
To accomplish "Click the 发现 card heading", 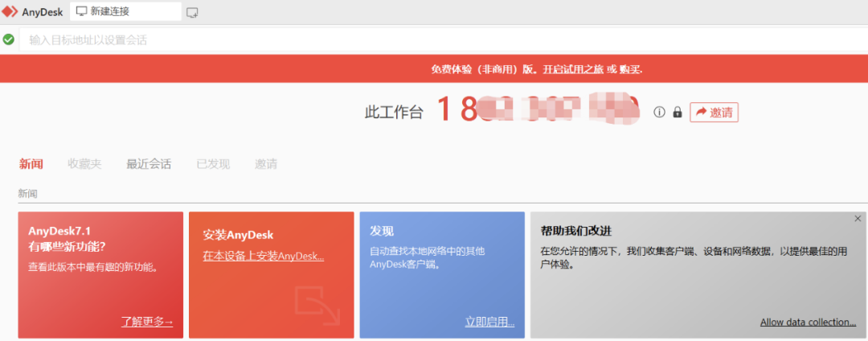I will [382, 231].
